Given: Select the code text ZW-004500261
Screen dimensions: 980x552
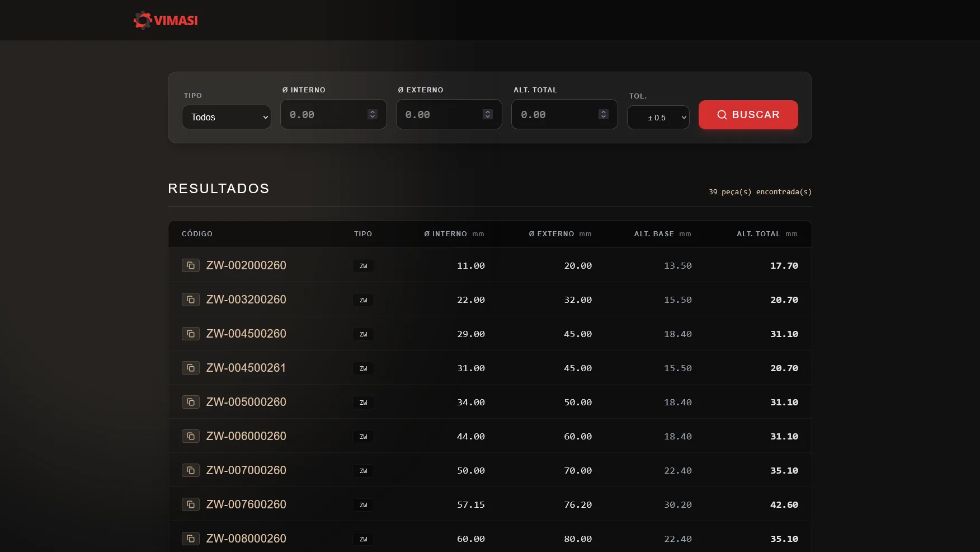Looking at the screenshot, I should (x=246, y=368).
